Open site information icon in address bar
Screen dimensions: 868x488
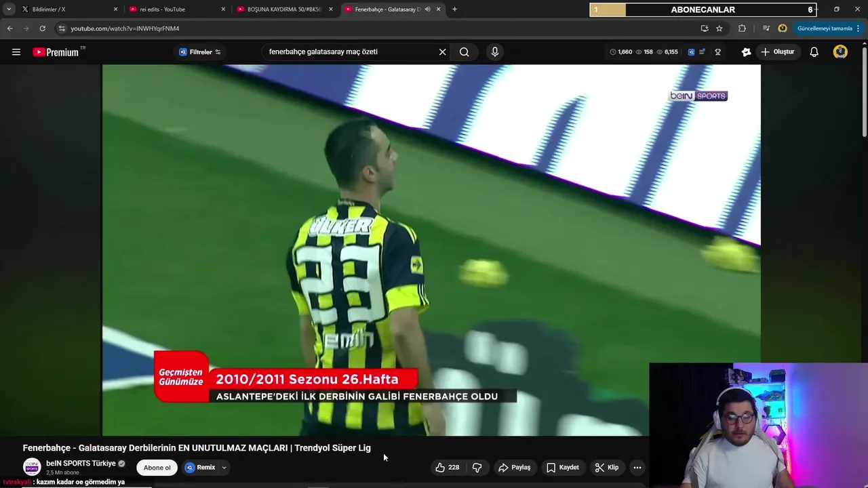[x=62, y=28]
